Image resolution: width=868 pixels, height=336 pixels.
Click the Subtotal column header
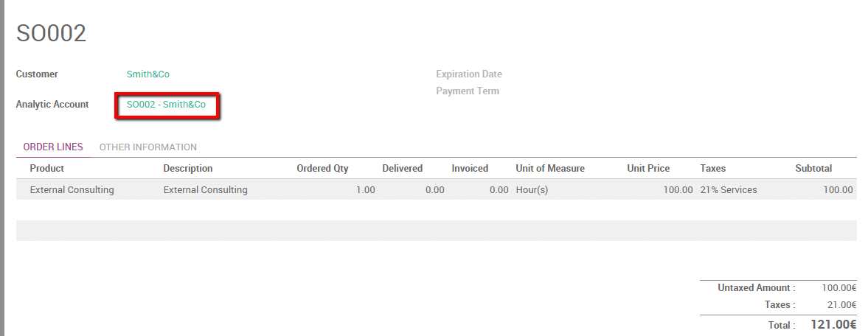(813, 169)
